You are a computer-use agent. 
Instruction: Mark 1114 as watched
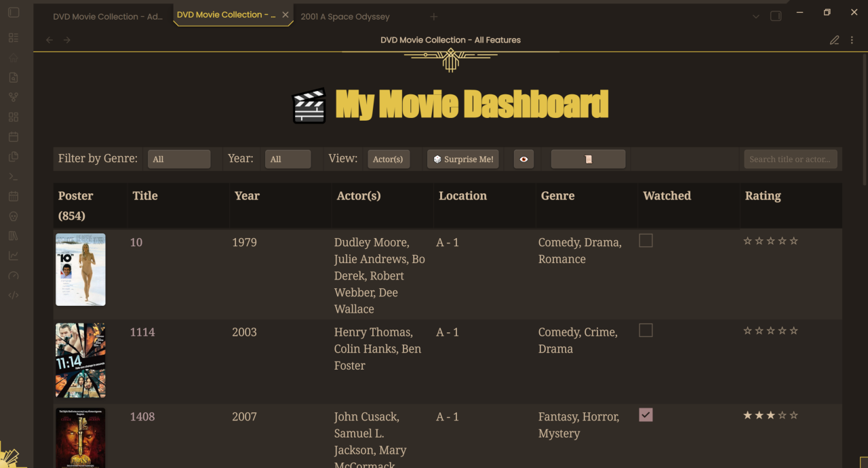646,330
